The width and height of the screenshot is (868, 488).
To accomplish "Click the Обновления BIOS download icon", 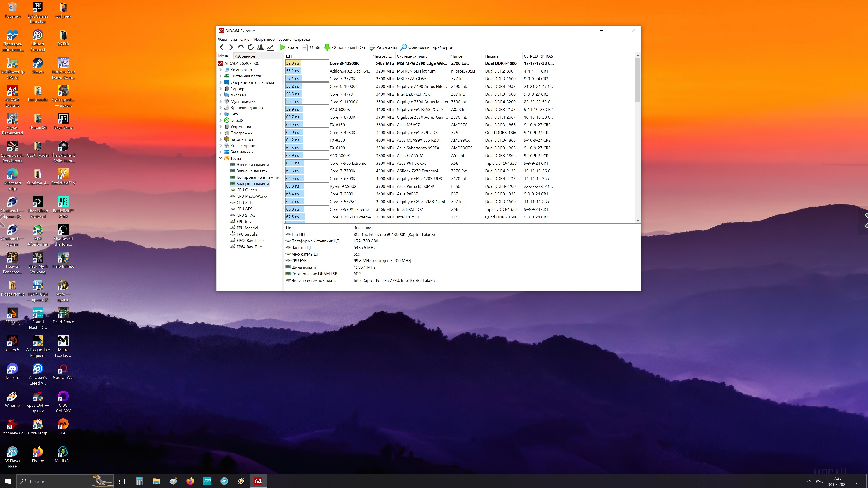I will coord(327,47).
